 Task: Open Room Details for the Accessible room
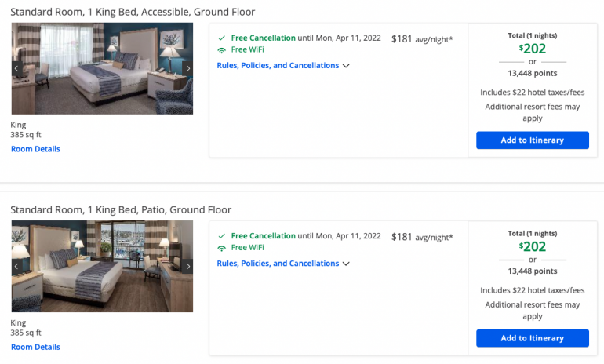pos(35,149)
